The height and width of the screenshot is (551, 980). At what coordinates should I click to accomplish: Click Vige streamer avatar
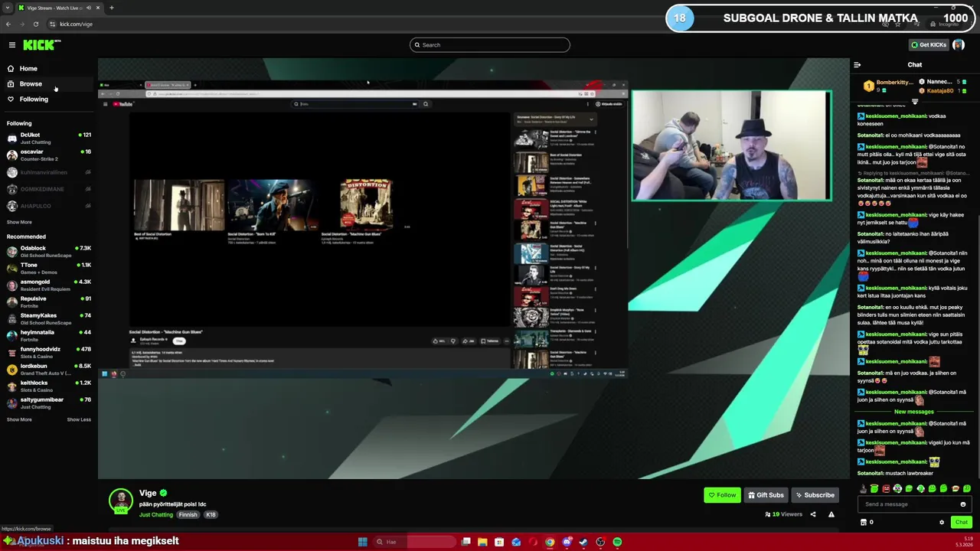(x=121, y=500)
